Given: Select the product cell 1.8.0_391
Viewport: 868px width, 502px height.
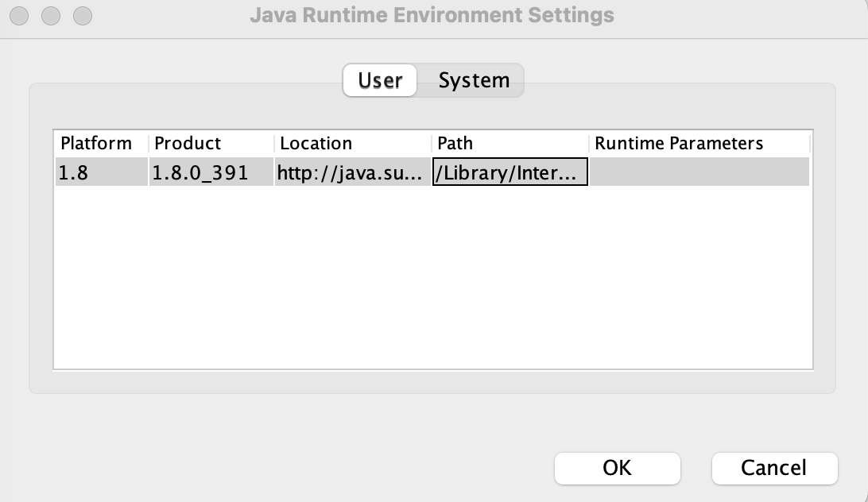Looking at the screenshot, I should [211, 172].
